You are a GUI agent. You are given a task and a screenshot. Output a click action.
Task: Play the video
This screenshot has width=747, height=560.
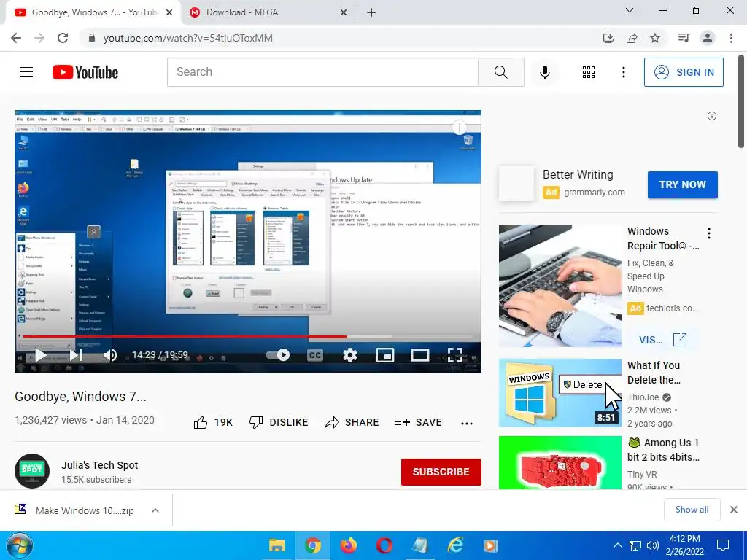click(x=41, y=355)
